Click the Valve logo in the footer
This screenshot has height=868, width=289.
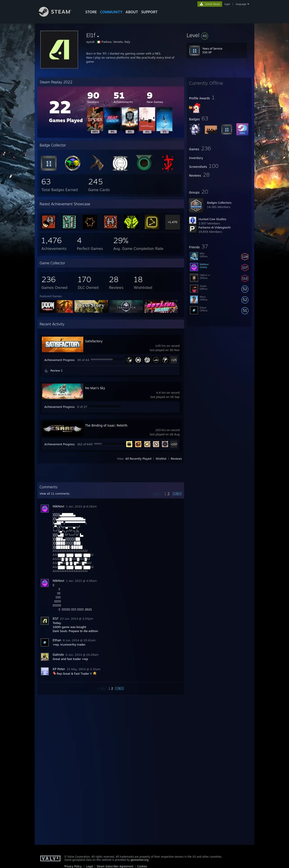click(x=50, y=858)
